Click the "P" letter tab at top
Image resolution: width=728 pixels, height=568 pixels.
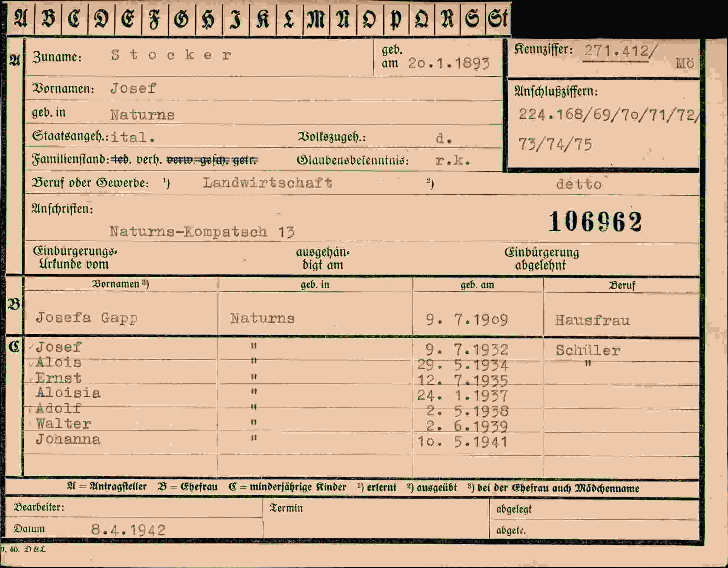pos(396,19)
